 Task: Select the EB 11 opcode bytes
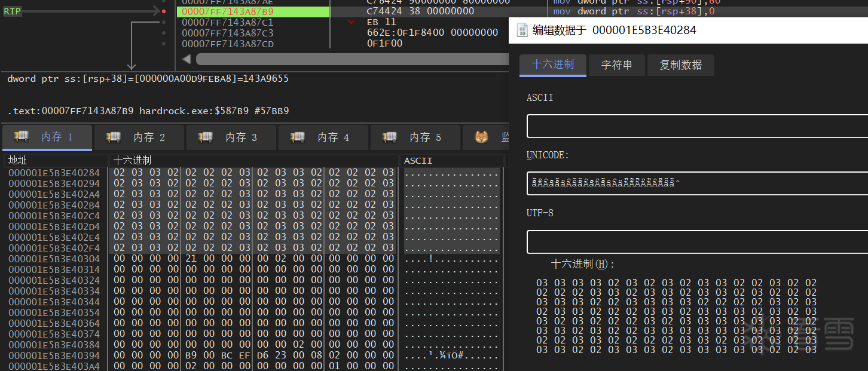tap(381, 22)
